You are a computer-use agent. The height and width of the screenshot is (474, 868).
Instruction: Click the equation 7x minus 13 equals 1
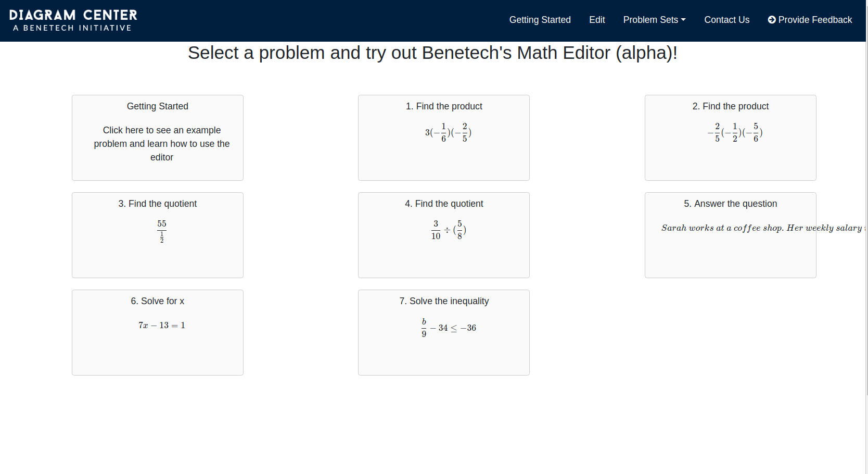[x=161, y=325]
